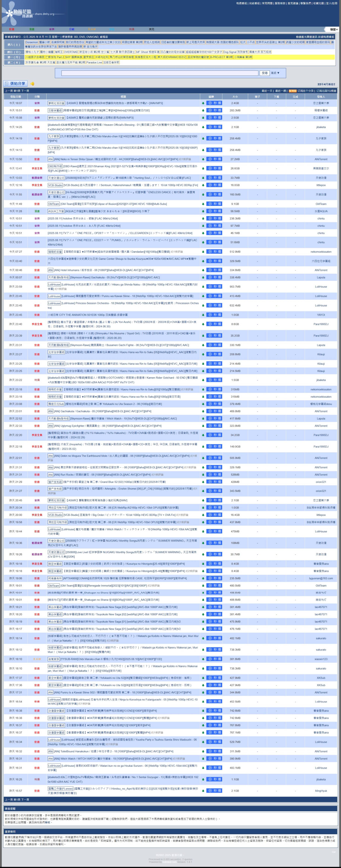
Task: Open 登入/註冊 in top menu
Action: coord(332,3)
